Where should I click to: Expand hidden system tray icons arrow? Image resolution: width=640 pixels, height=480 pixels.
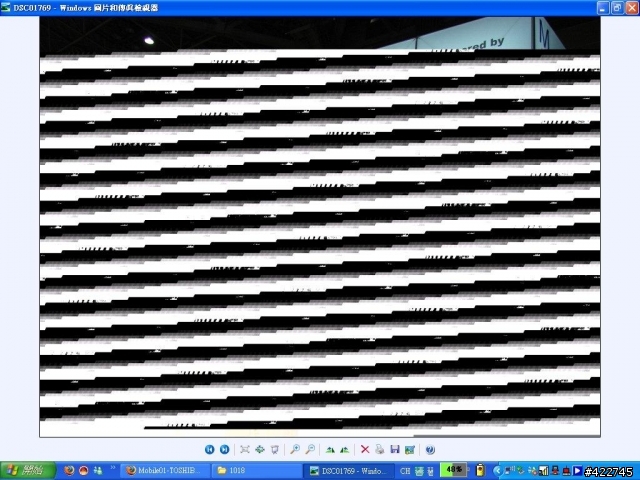coord(497,471)
